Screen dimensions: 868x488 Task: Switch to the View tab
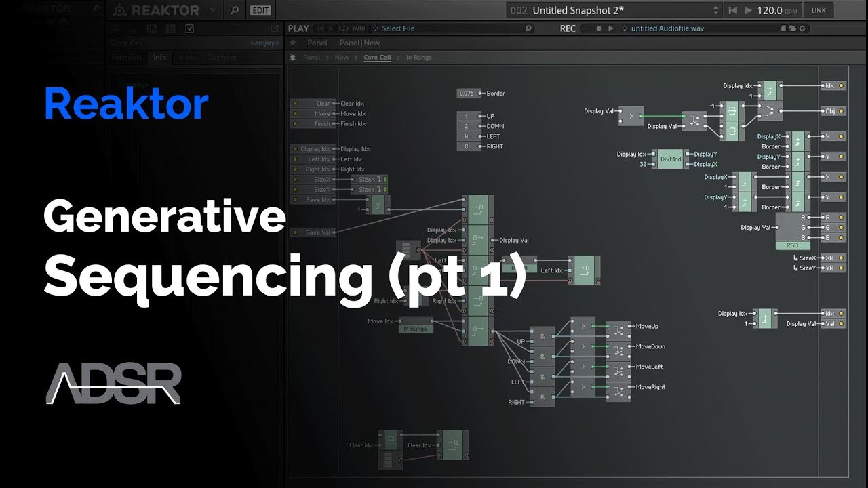coord(187,58)
